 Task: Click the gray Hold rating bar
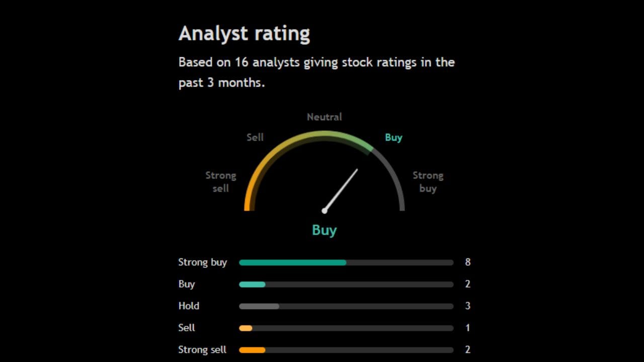click(259, 306)
